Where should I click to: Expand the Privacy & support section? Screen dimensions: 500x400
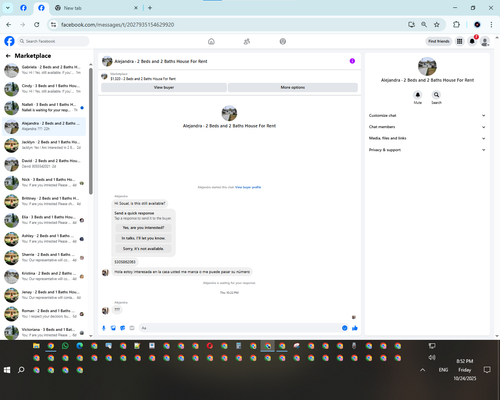point(427,150)
